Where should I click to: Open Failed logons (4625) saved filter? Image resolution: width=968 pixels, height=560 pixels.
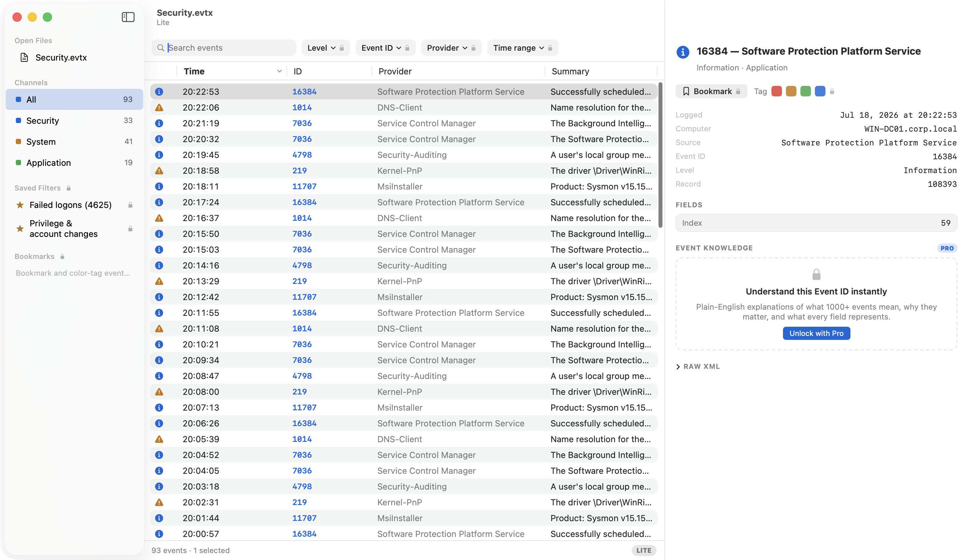(x=74, y=205)
